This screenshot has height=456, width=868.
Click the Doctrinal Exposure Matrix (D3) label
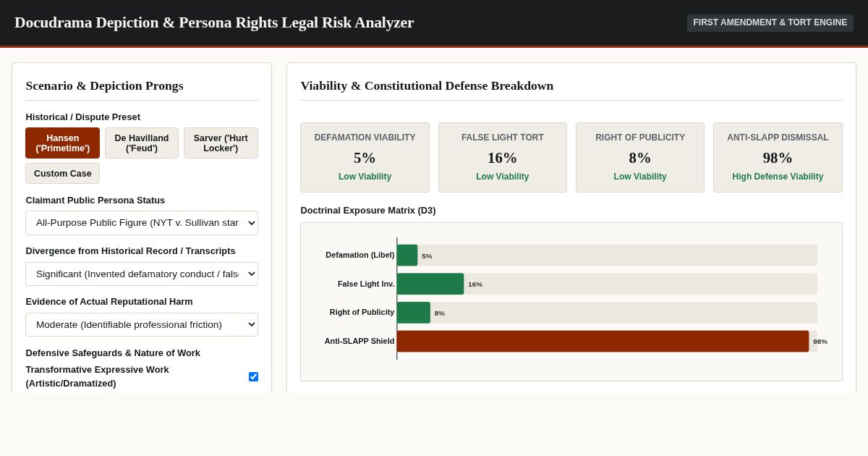(368, 210)
